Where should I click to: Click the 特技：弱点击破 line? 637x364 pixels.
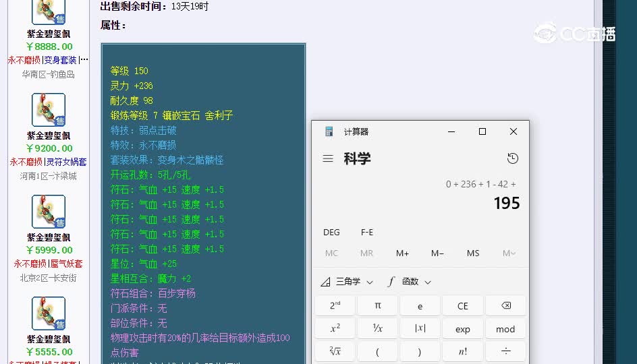143,130
